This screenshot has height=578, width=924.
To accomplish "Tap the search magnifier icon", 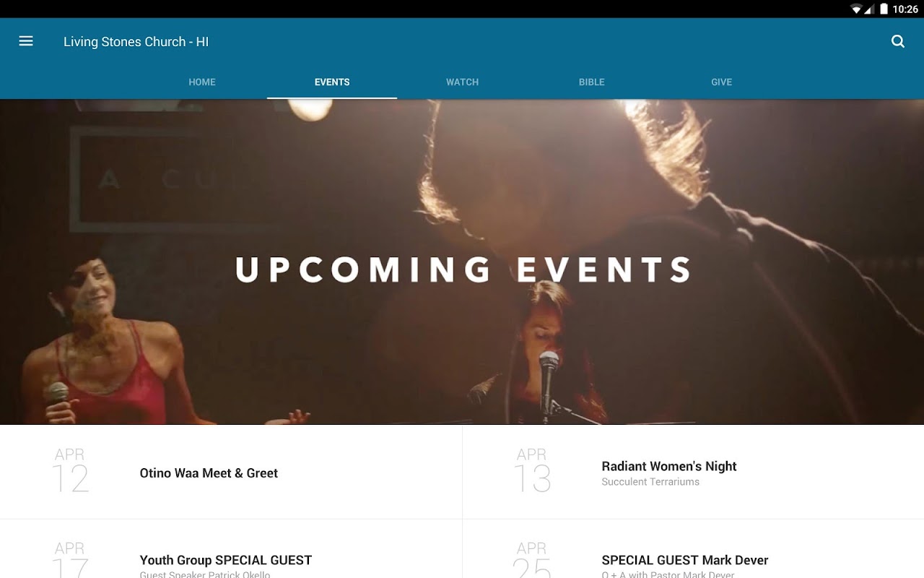I will (898, 41).
